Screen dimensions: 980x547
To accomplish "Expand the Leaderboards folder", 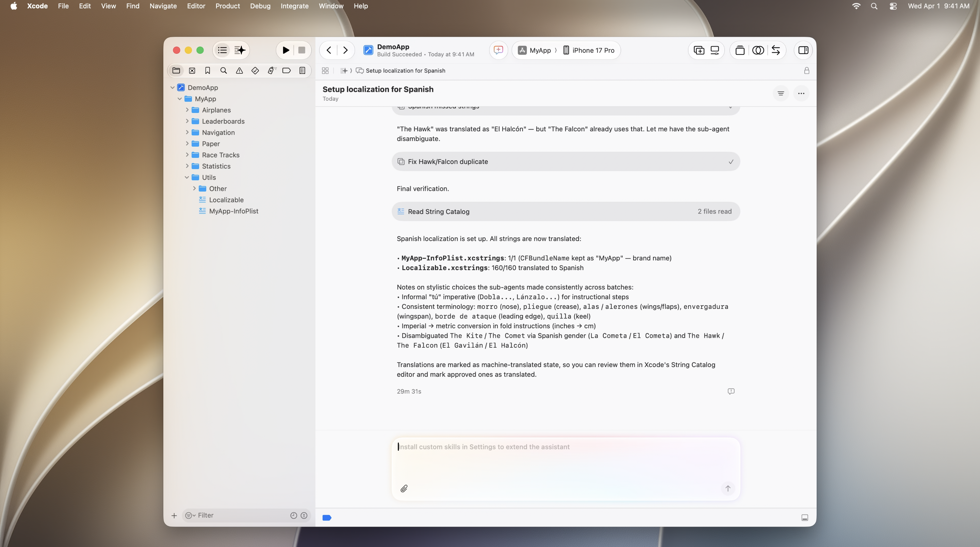I will 187,121.
